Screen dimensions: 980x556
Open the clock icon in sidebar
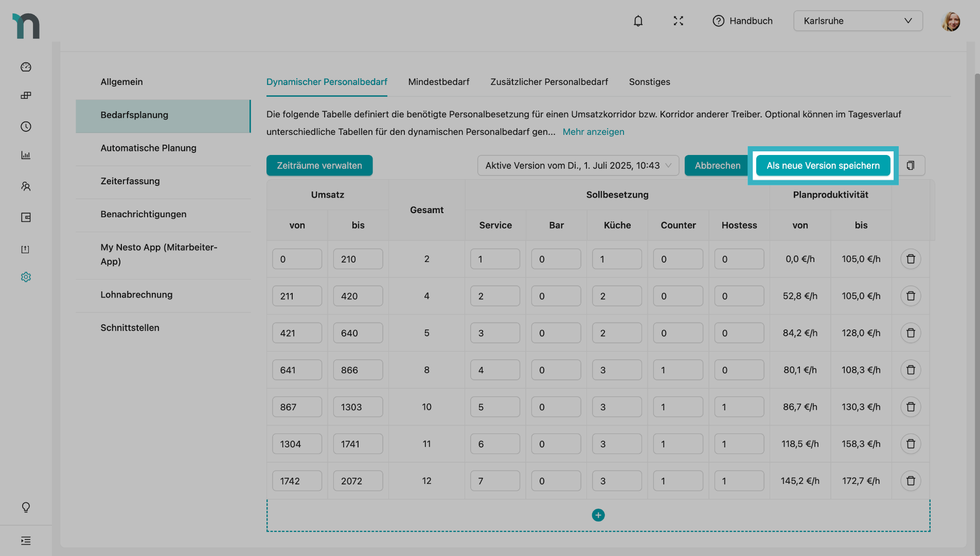point(26,127)
